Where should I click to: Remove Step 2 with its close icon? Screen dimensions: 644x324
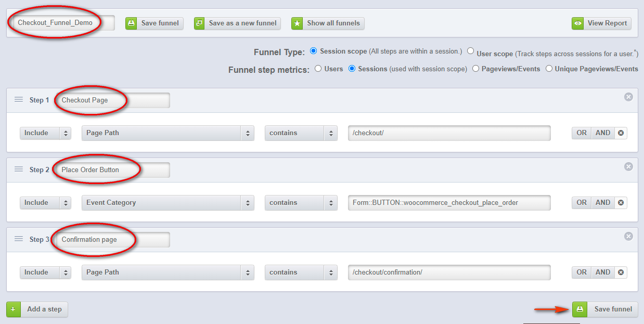[628, 166]
